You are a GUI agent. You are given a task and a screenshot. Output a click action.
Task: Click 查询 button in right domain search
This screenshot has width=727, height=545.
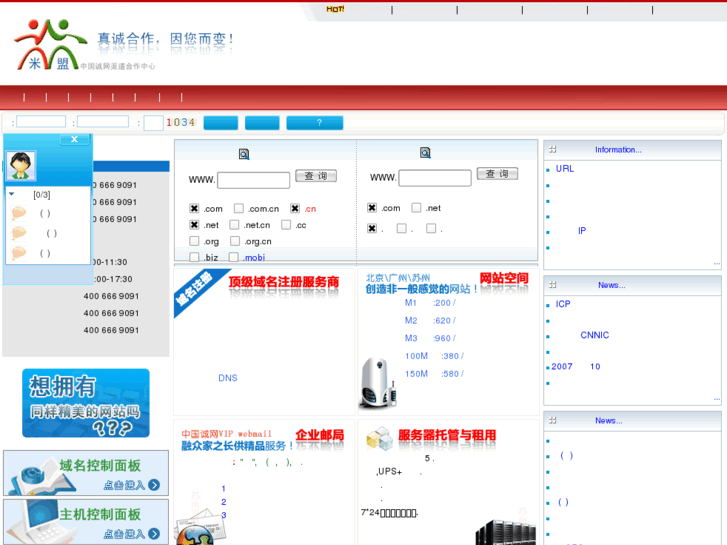[x=497, y=173]
